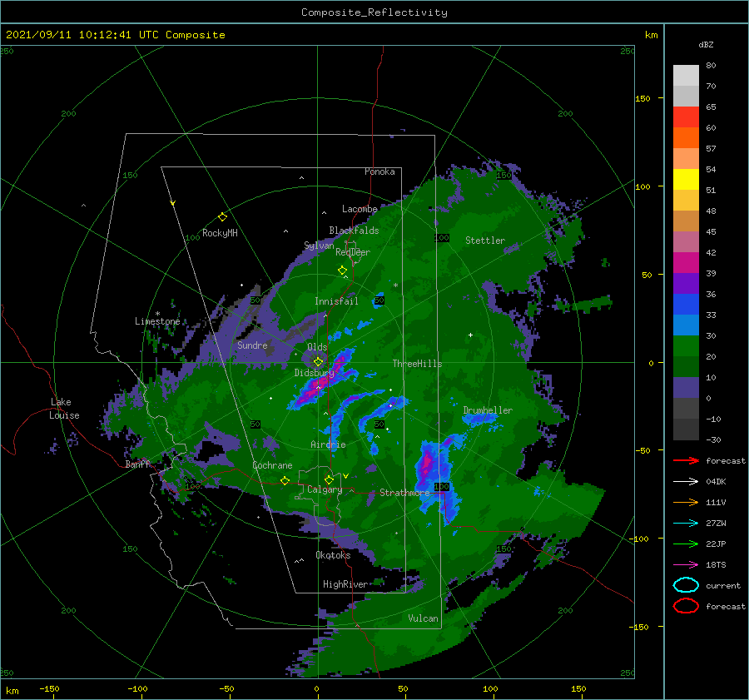The width and height of the screenshot is (749, 700).
Task: Click the bright green 20-30 dBZ swatch
Action: point(686,346)
